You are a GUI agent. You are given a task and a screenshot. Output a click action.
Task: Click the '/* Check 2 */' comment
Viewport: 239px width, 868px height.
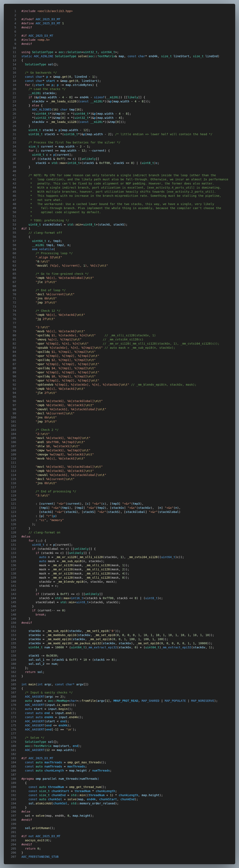47,430
